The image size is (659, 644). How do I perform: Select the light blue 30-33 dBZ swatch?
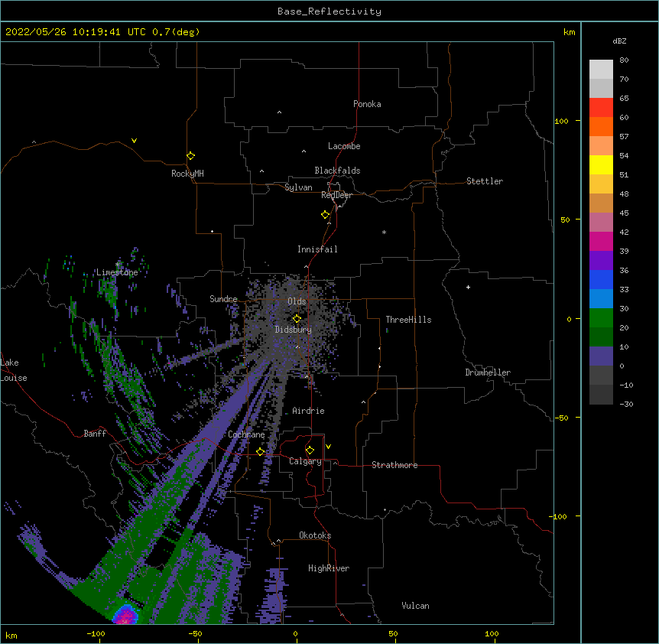(x=601, y=298)
